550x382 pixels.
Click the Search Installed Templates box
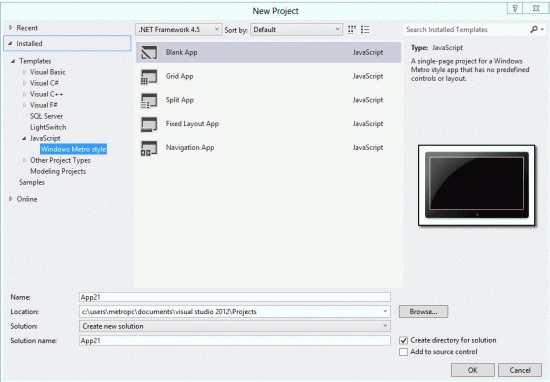coord(467,30)
